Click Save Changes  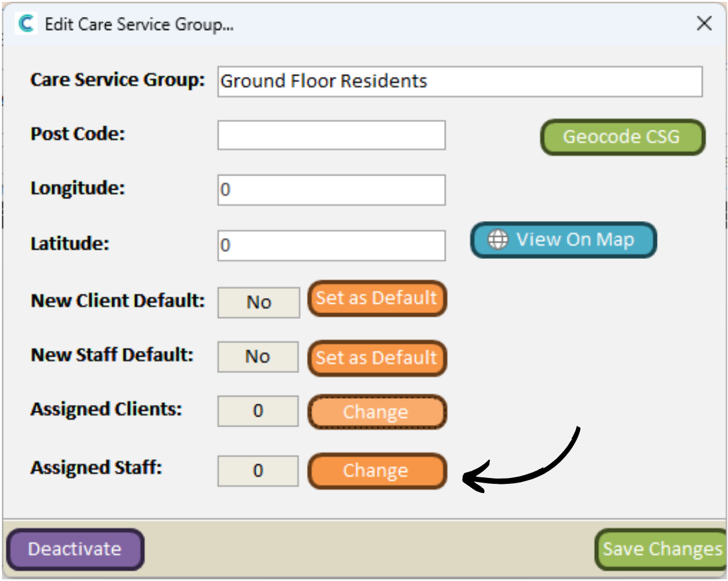661,550
